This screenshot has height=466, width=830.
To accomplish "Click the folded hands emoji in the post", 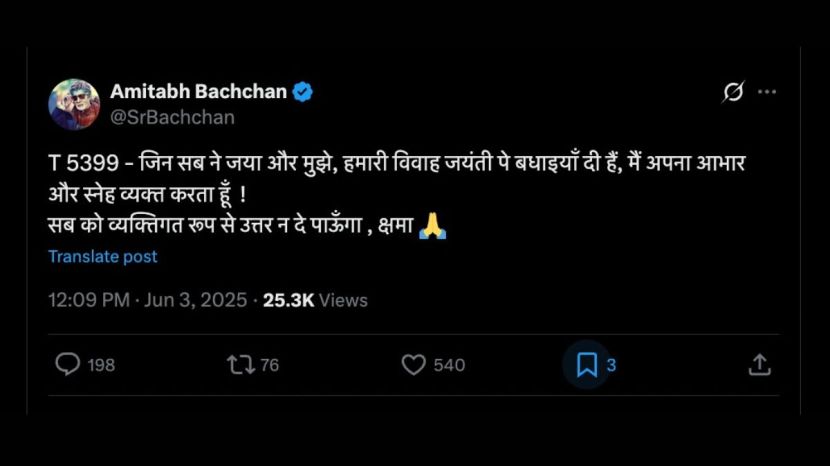I will pos(432,227).
